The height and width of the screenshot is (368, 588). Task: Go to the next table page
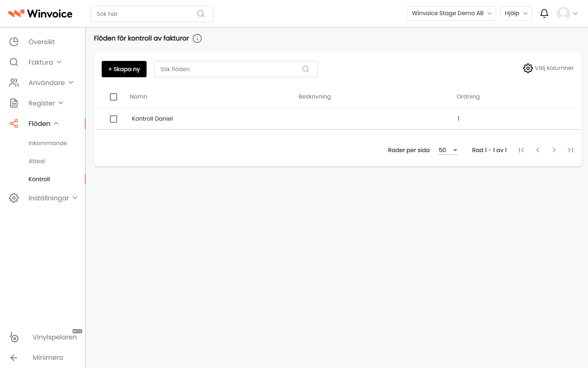pyautogui.click(x=554, y=150)
